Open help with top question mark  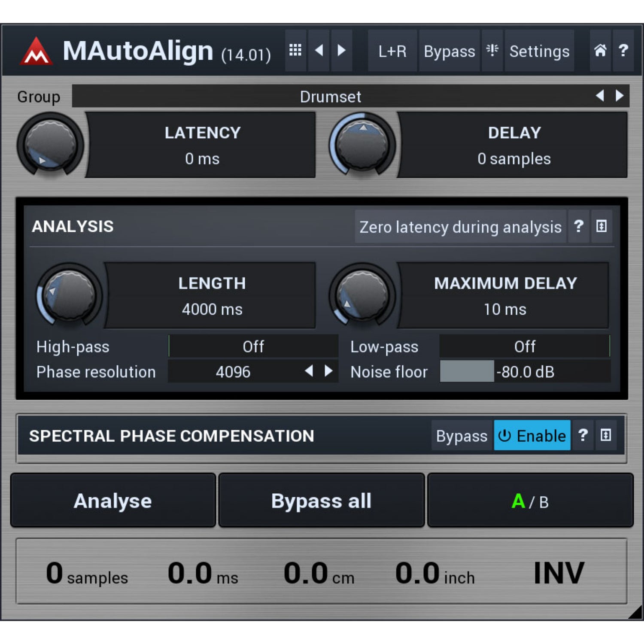(623, 51)
